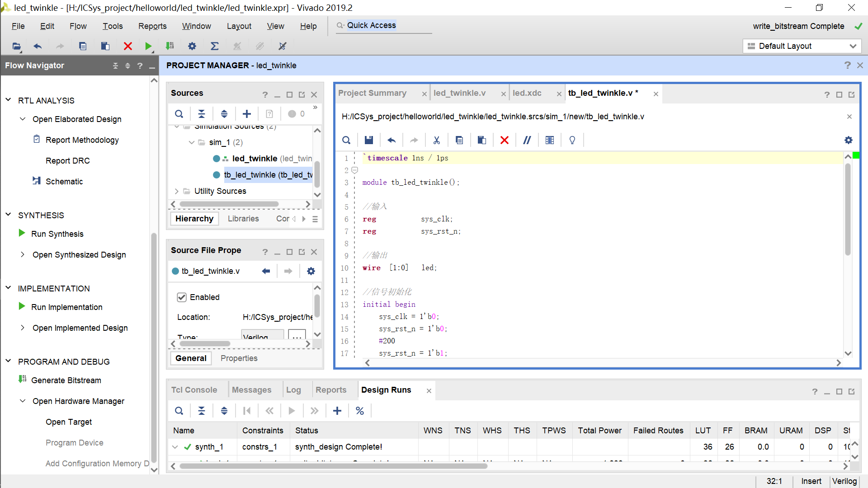868x488 pixels.
Task: Click the Cut scissors icon in editor
Action: pos(437,140)
